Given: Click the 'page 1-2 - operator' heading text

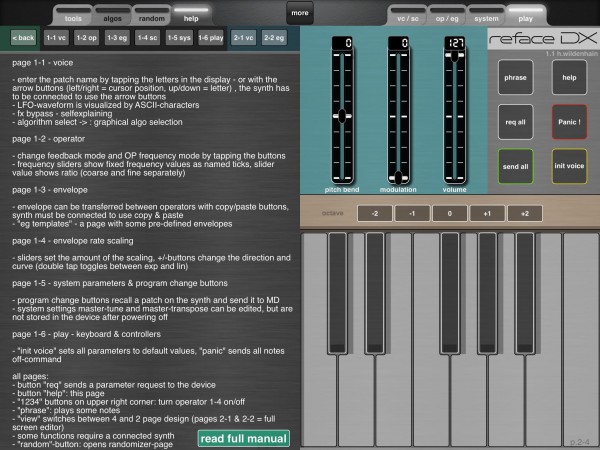Looking at the screenshot, I should [49, 139].
